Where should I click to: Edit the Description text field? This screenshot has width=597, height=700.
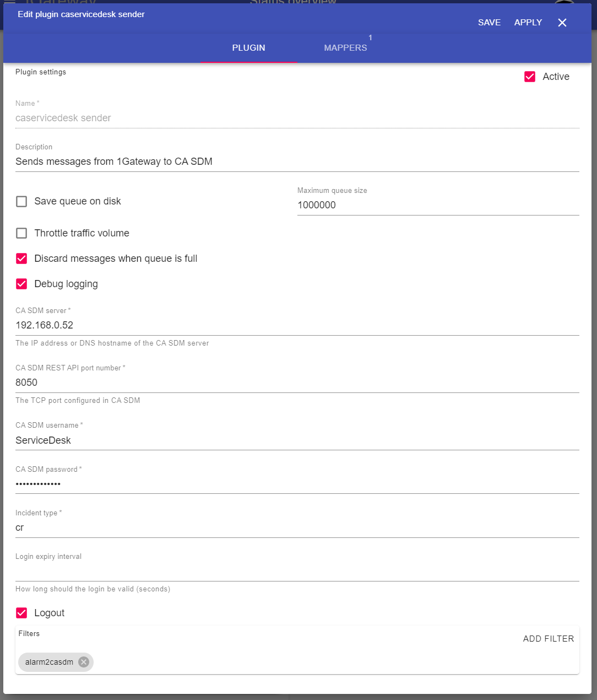pyautogui.click(x=297, y=161)
